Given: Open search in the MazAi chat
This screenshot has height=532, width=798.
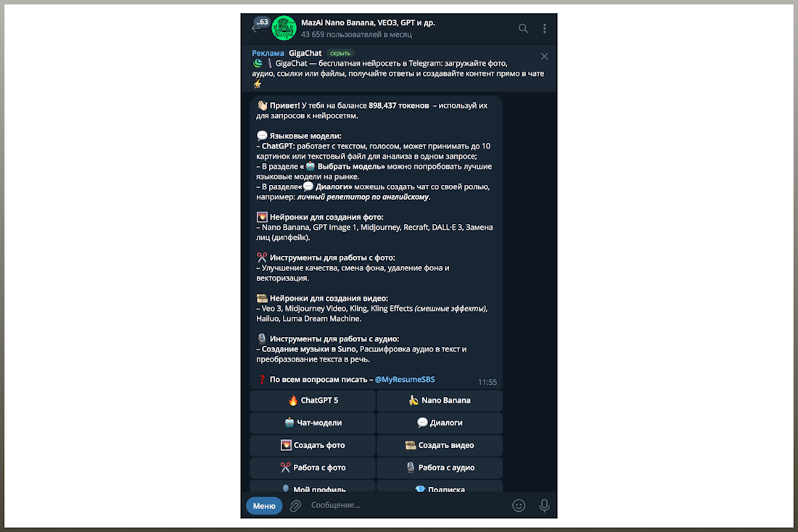Looking at the screenshot, I should click(x=522, y=28).
